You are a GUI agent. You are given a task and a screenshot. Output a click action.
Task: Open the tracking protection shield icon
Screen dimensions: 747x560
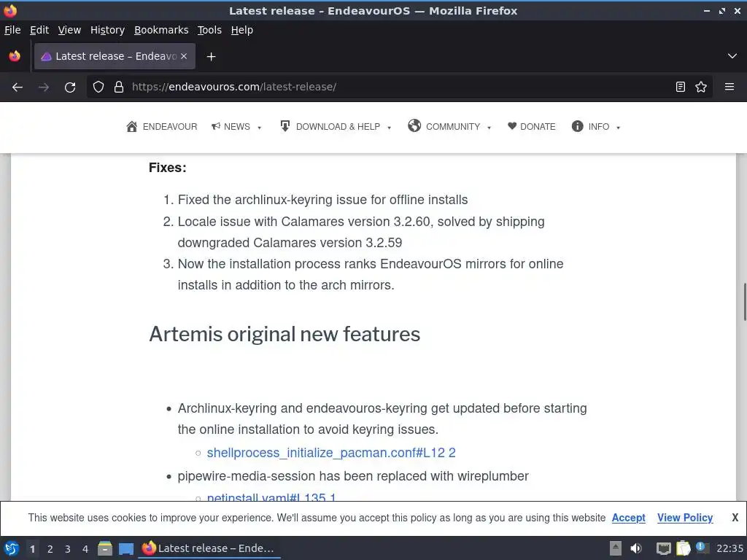pyautogui.click(x=98, y=87)
